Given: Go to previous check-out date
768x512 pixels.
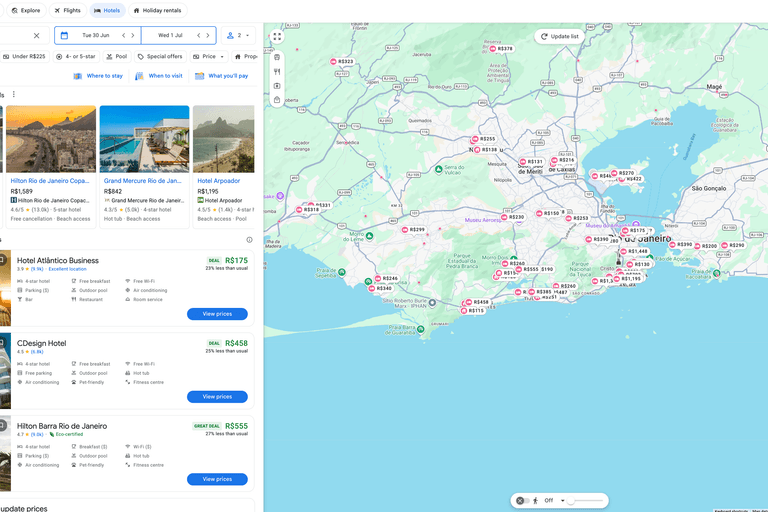Looking at the screenshot, I should tap(199, 35).
